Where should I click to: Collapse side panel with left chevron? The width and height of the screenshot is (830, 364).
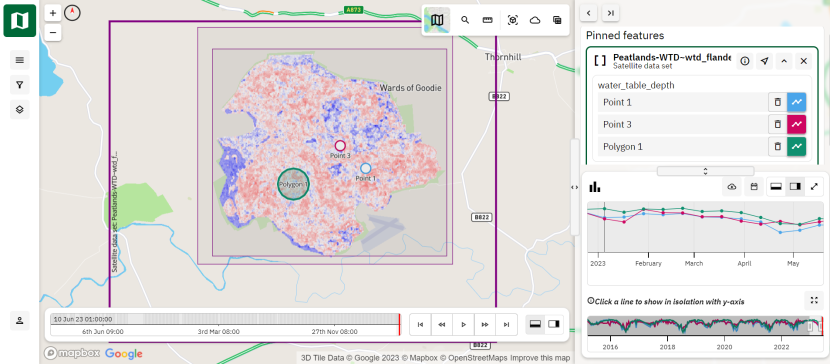589,13
